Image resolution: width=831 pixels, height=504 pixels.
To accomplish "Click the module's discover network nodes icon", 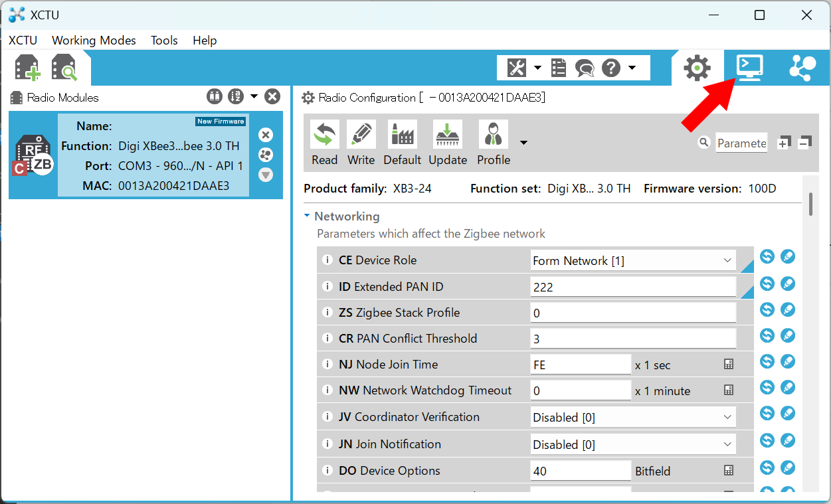I will [266, 155].
